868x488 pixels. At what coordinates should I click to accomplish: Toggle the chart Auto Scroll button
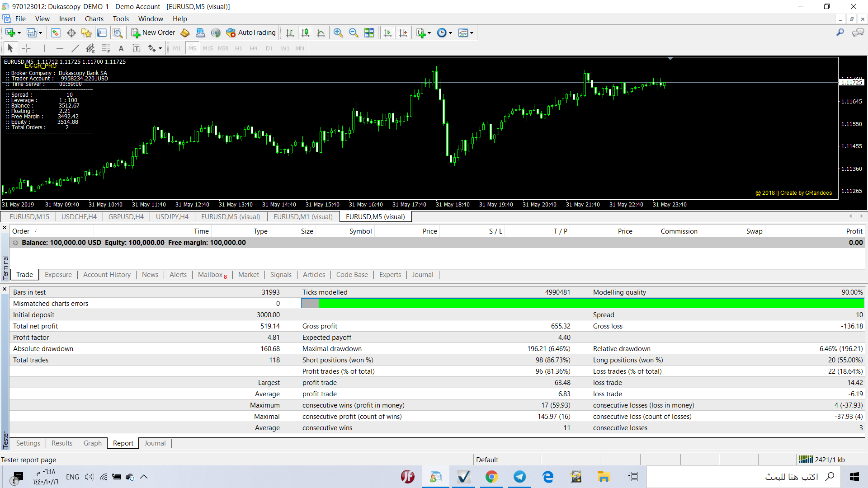(x=387, y=33)
